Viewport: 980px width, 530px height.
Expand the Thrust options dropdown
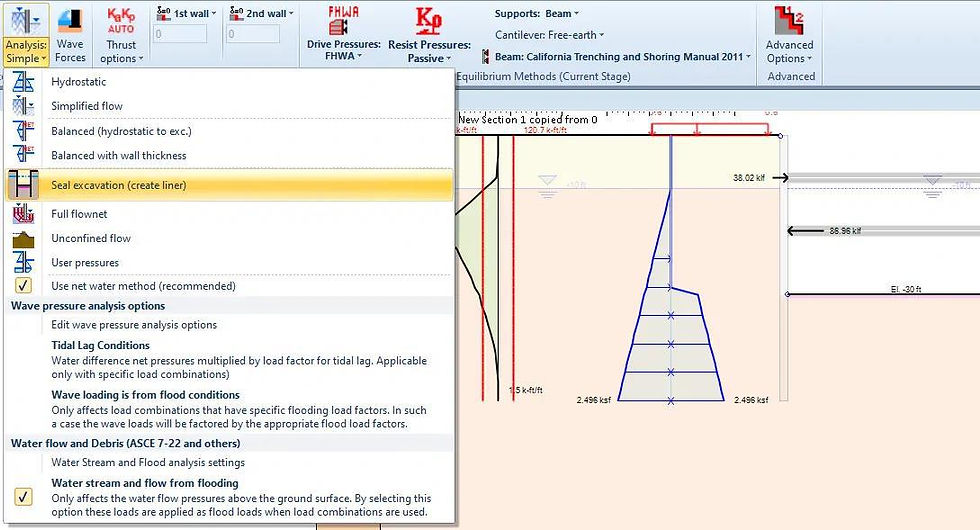(x=141, y=59)
